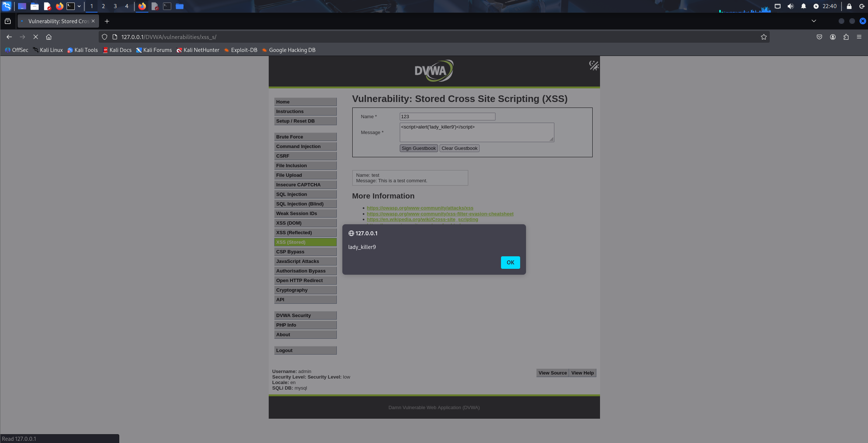This screenshot has width=868, height=443.
Task: Toggle DVWA dark mode theme icon
Action: click(593, 66)
